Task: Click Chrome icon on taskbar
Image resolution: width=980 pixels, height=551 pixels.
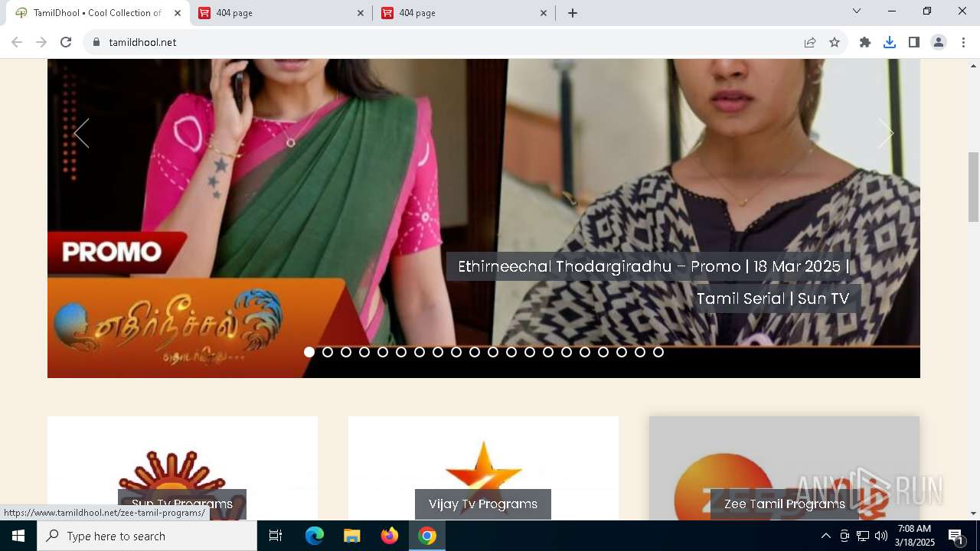Action: pos(427,536)
